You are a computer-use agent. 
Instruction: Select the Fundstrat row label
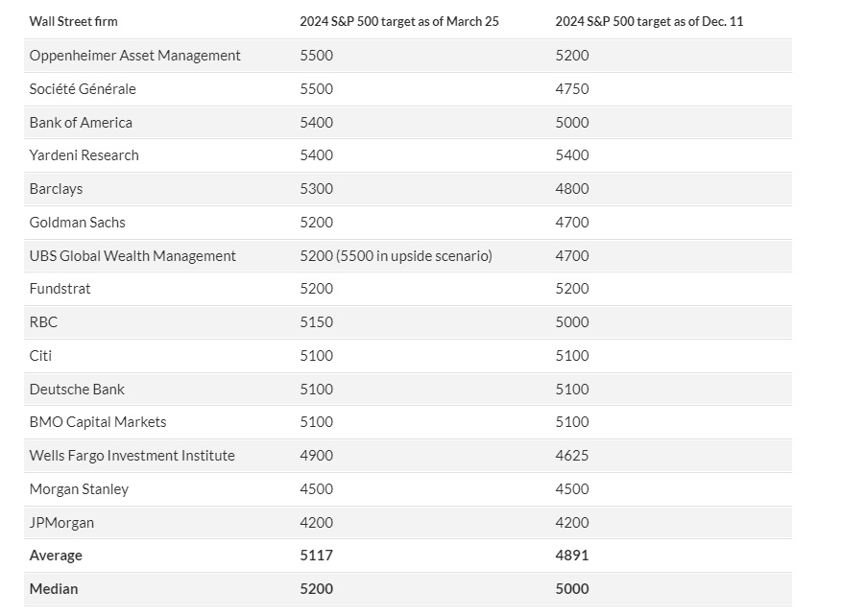point(60,289)
